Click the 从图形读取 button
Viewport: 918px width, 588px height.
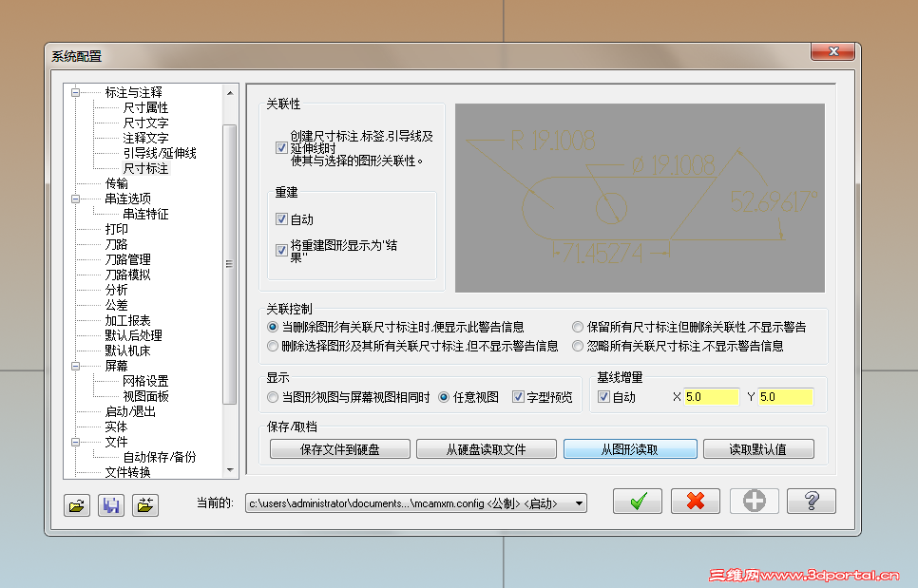click(632, 448)
